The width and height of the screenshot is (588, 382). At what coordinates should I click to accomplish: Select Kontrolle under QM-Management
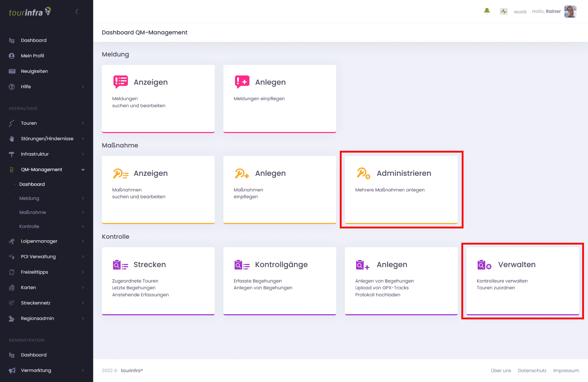[29, 226]
